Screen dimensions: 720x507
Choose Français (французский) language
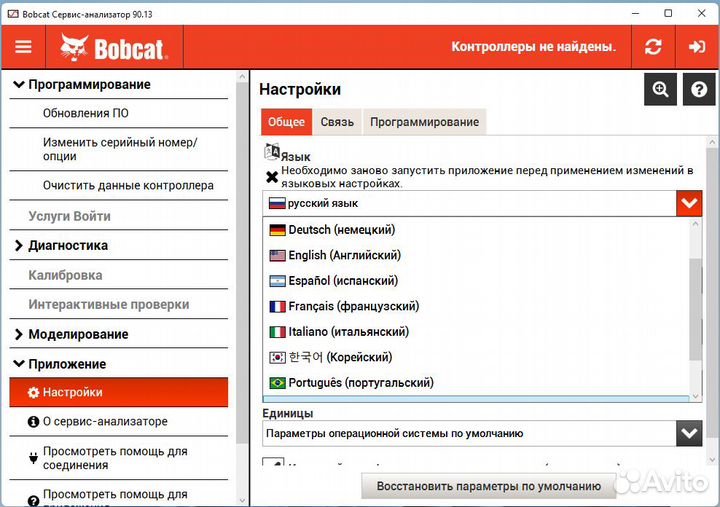coord(476,306)
